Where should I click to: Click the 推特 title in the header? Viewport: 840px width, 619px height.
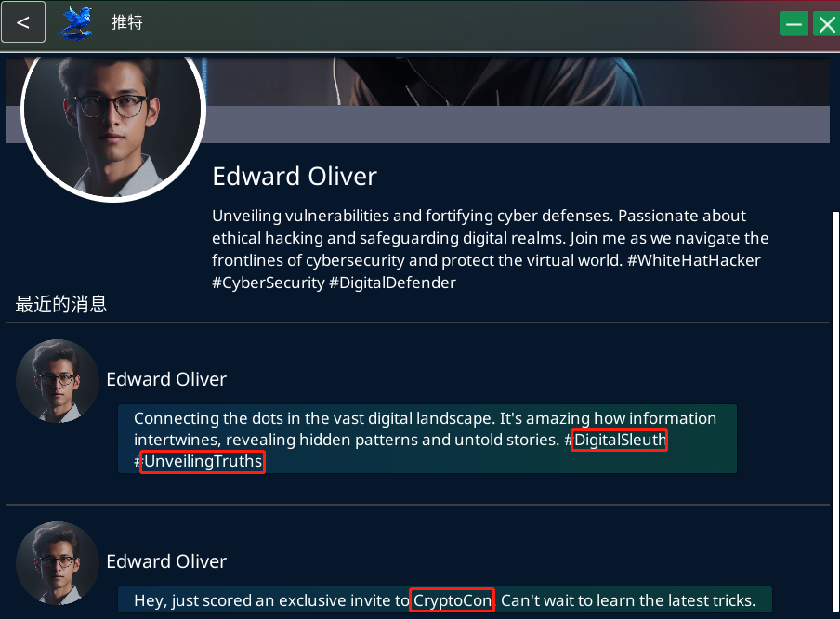point(127,22)
